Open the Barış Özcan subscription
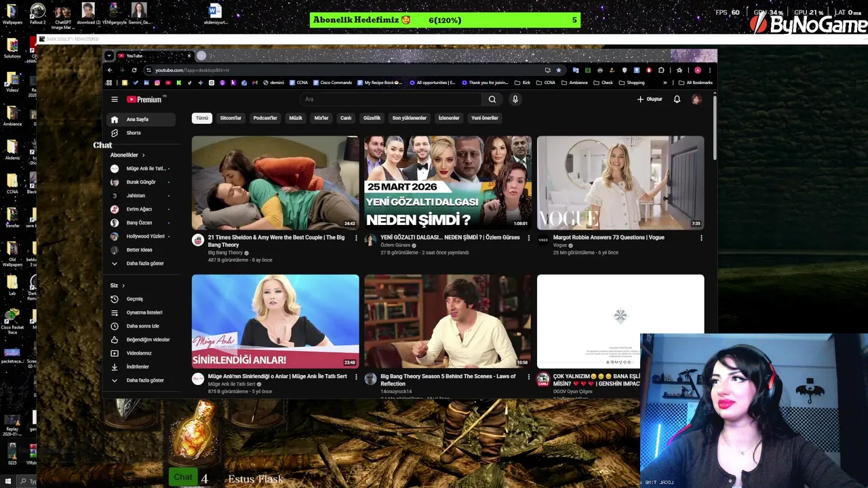The width and height of the screenshot is (868, 488). point(141,222)
